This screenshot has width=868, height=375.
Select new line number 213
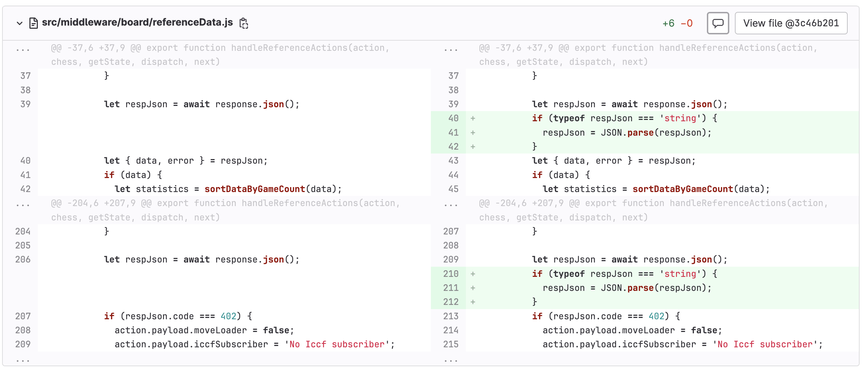pos(450,316)
